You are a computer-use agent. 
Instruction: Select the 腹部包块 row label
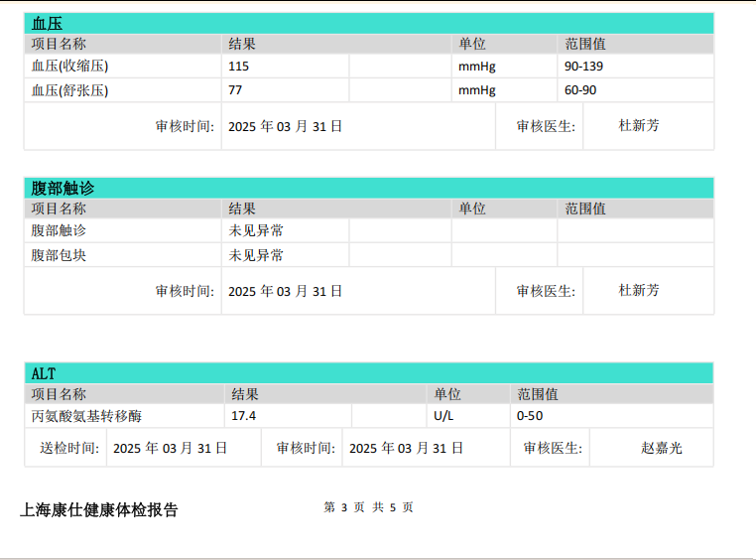[59, 255]
